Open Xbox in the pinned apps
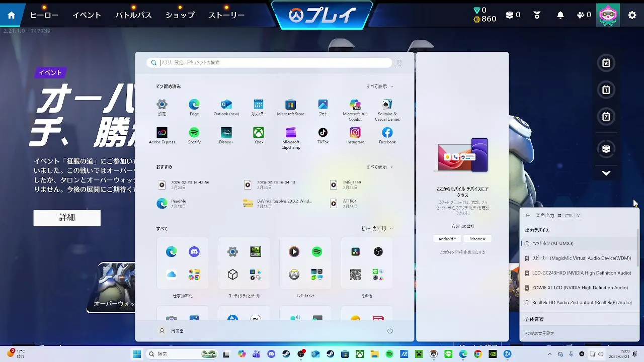This screenshot has height=362, width=644. tap(259, 135)
